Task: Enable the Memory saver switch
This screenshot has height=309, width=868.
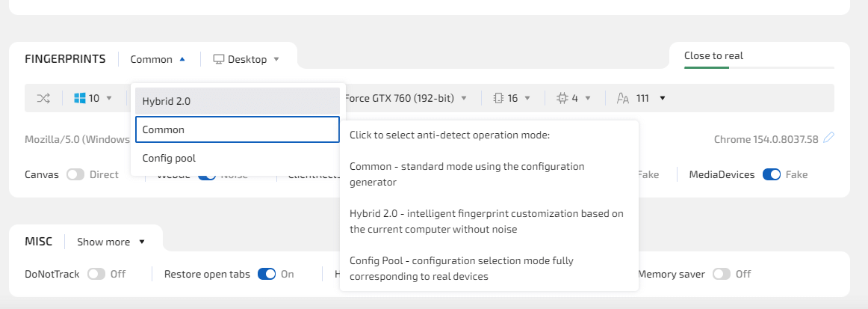Action: (722, 274)
